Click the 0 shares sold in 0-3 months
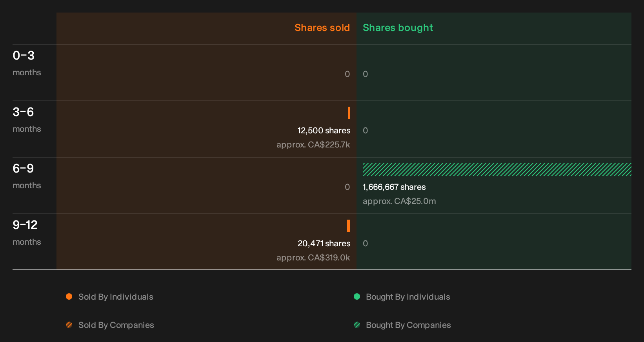Viewport: 644px width, 342px height. [x=347, y=74]
